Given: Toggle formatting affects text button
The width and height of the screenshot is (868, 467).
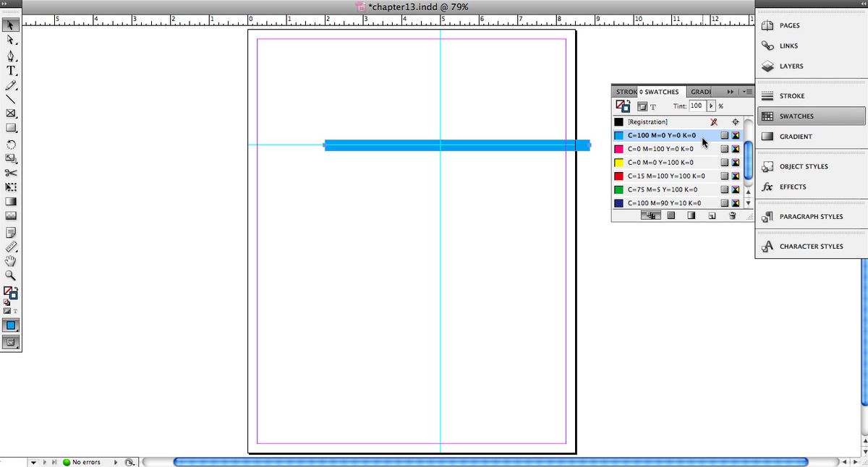Looking at the screenshot, I should point(652,106).
